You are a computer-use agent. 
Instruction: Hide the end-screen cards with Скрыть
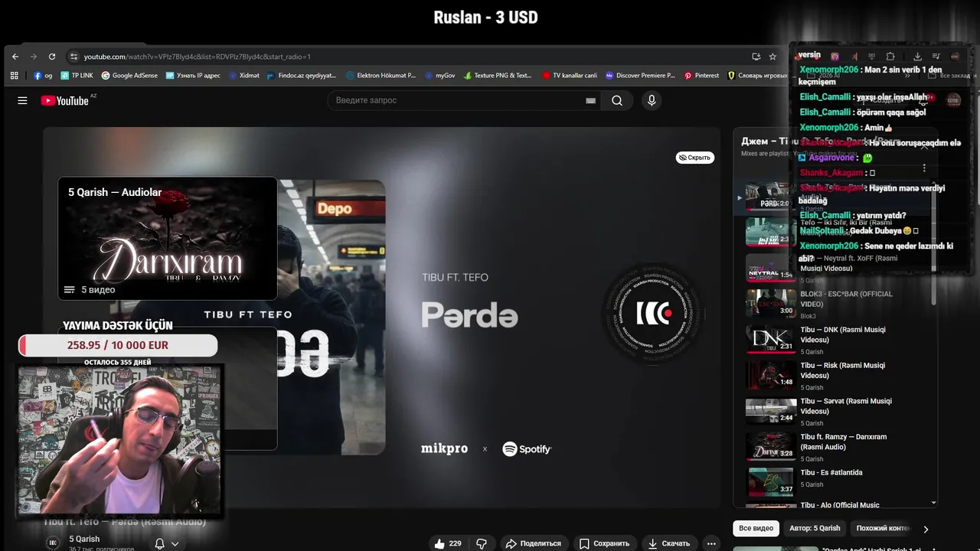tap(694, 158)
